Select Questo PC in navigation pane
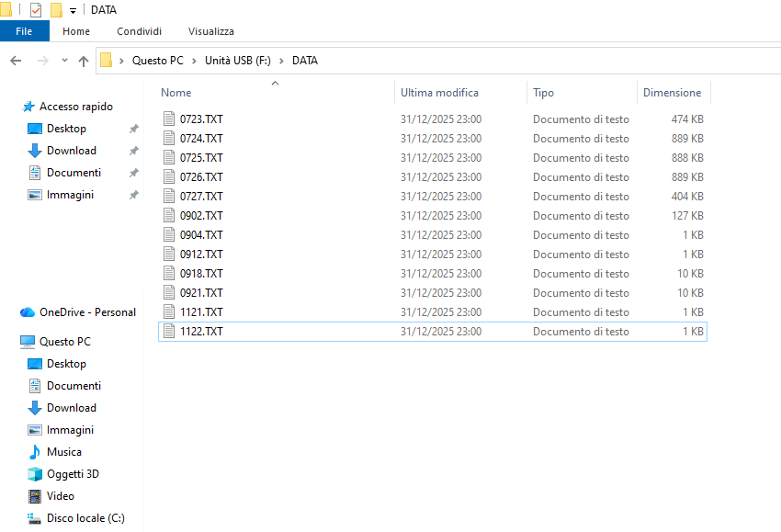 (64, 342)
